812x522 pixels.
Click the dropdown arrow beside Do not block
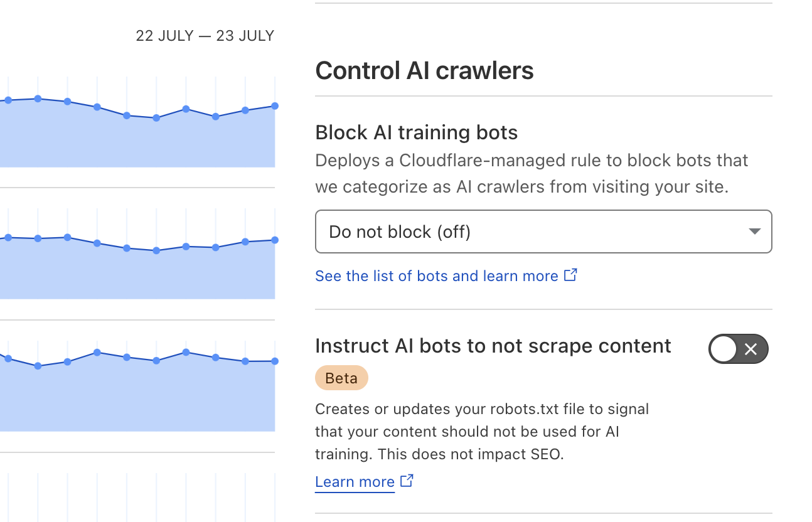tap(754, 232)
